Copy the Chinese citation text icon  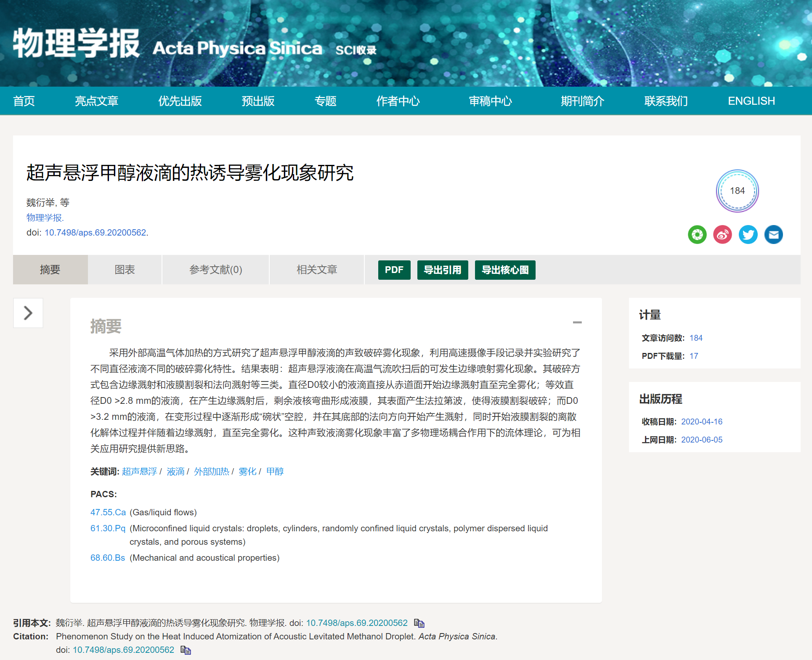pyautogui.click(x=419, y=623)
